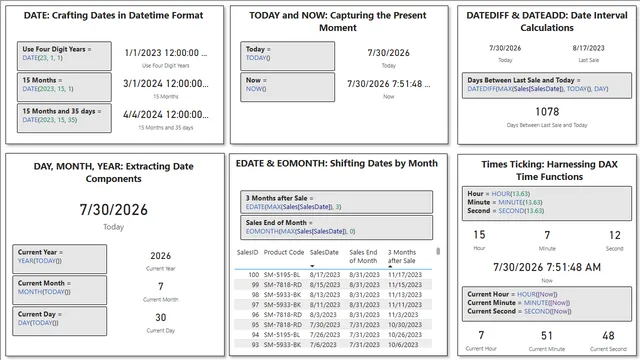Select the 'Use Four Digit Years =' formula box
640x360 pixels.
click(64, 56)
